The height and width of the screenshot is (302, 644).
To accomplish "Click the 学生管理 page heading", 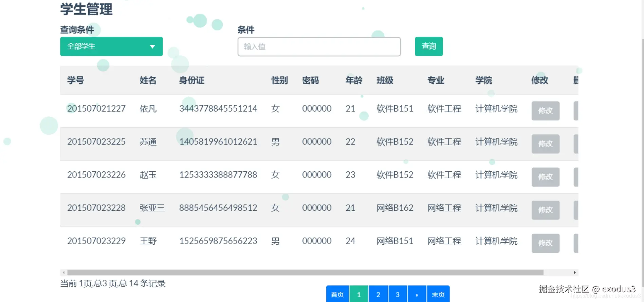I will [86, 9].
